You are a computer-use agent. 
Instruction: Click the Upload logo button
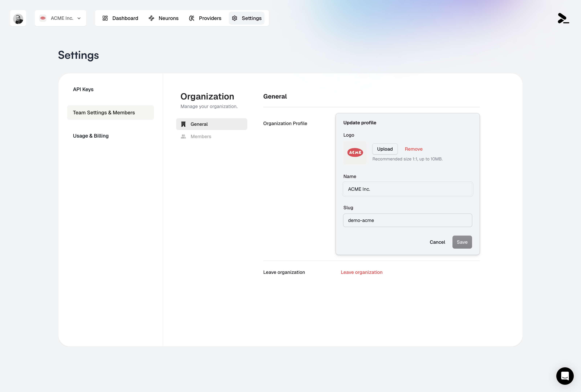click(385, 149)
